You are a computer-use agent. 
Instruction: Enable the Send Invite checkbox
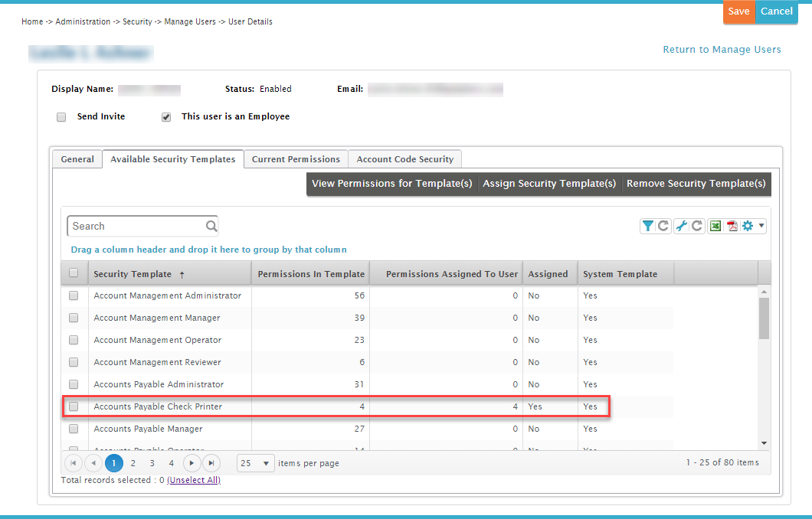61,117
